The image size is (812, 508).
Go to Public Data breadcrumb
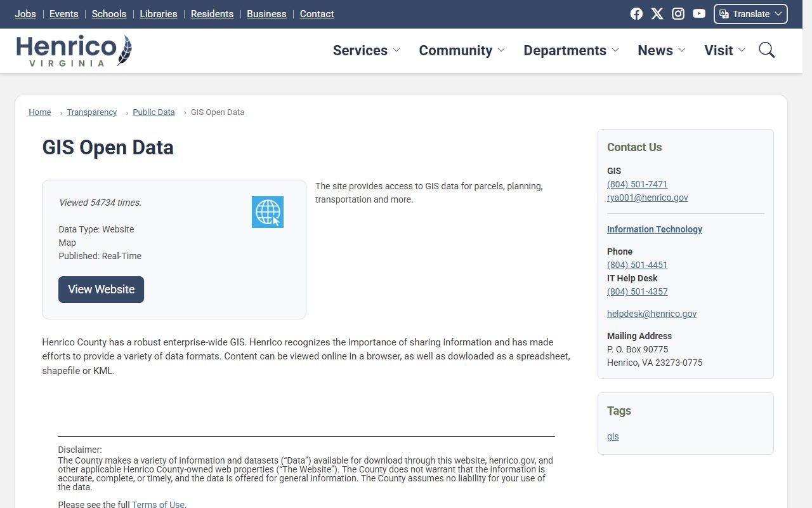point(154,112)
